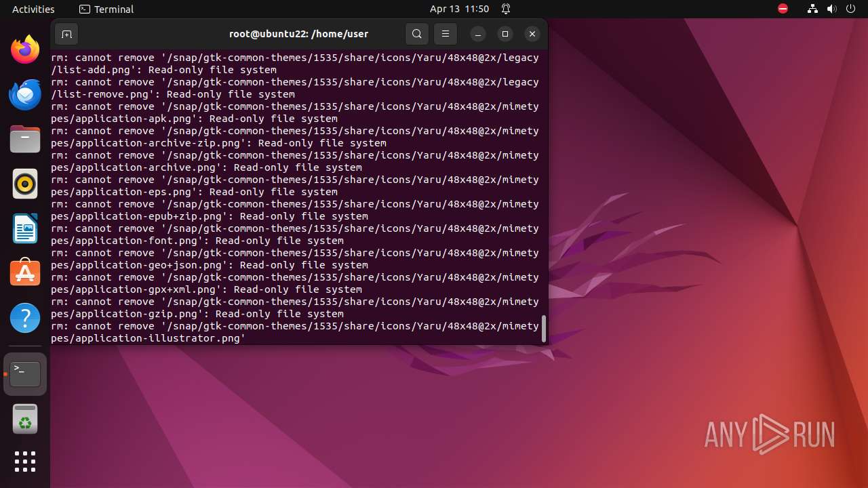Click the terminal vertical scrollbar handle
Viewport: 868px width, 488px height.
tap(543, 329)
